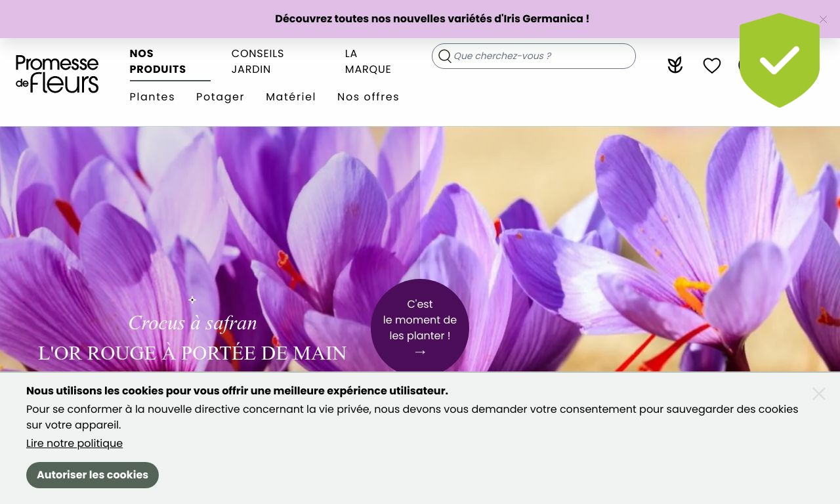Open the plant sprout icon in header
Viewport: 840px width, 504px height.
click(x=675, y=65)
